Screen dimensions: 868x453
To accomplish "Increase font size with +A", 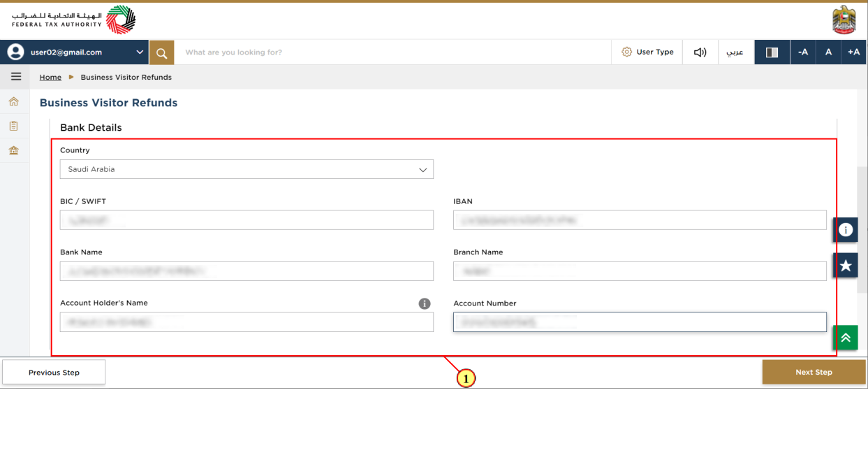I will coord(854,52).
